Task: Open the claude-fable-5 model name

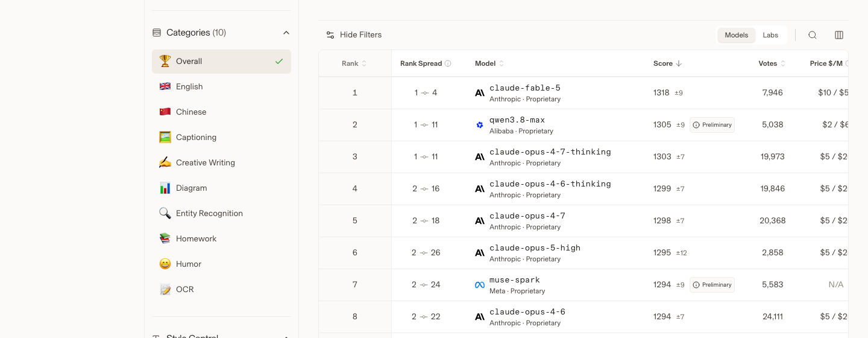Action: [x=525, y=88]
